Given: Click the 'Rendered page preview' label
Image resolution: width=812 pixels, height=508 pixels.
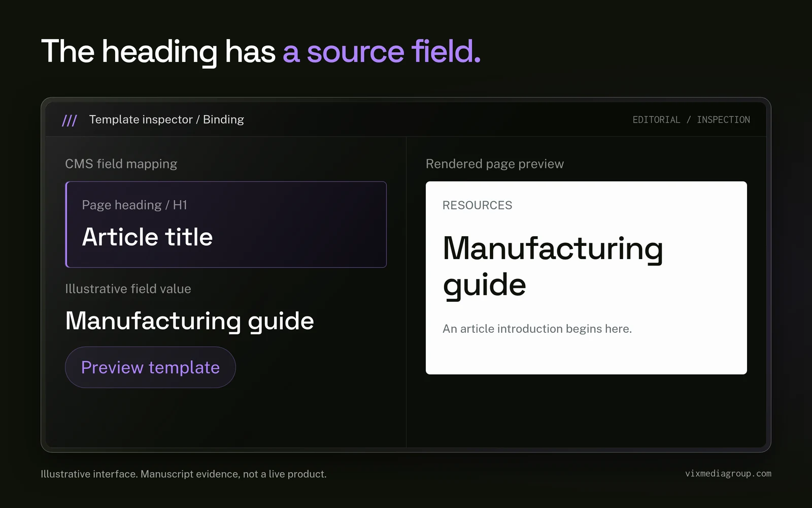Looking at the screenshot, I should pos(495,164).
